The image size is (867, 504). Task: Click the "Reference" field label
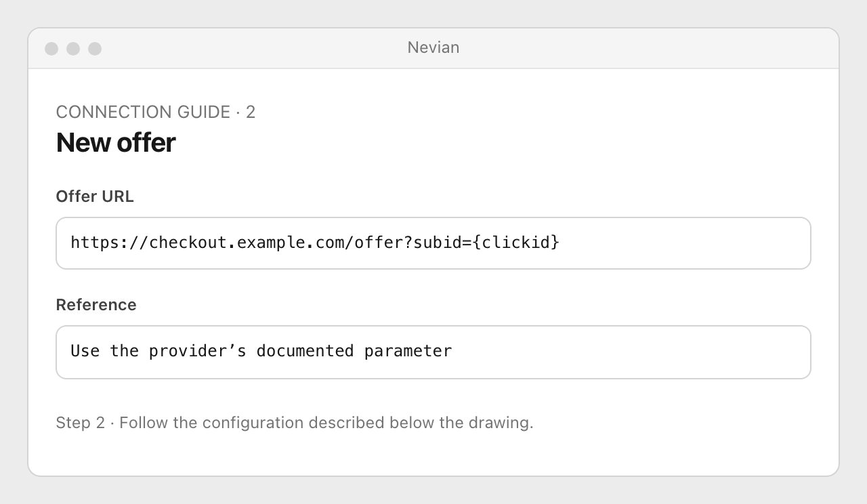click(96, 305)
